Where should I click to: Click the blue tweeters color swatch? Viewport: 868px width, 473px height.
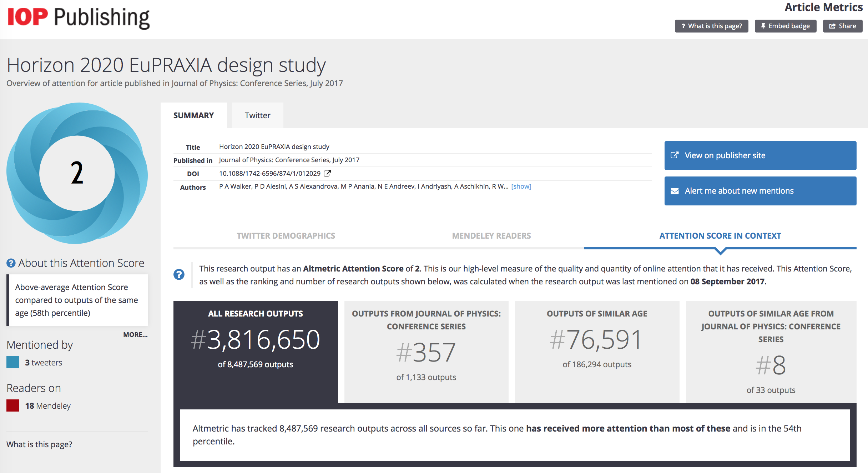12,362
